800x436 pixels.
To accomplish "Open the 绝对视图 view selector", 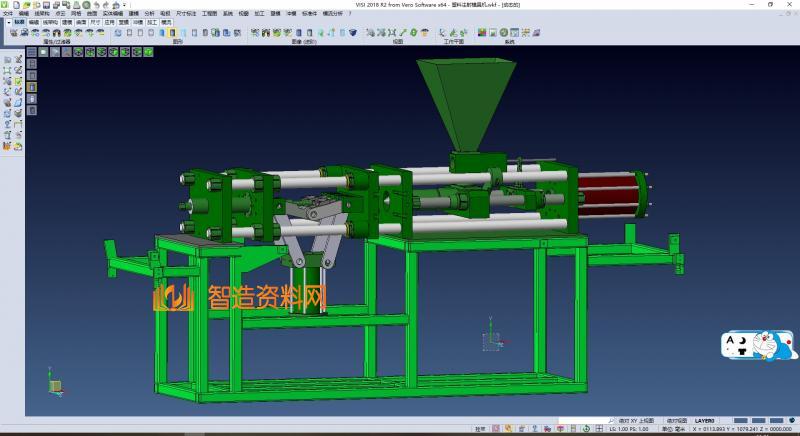I will pos(676,421).
